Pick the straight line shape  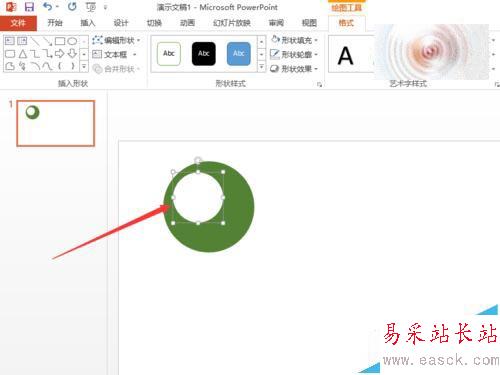tap(35, 41)
